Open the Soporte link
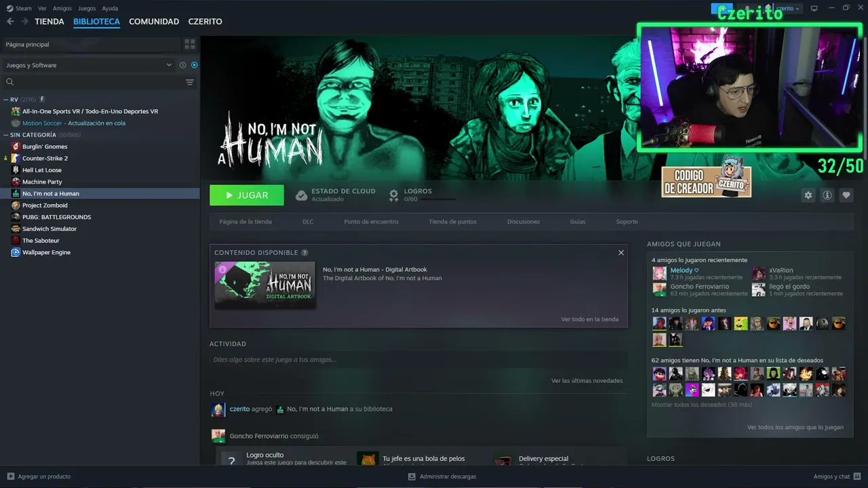Viewport: 868px width, 488px height. point(627,222)
